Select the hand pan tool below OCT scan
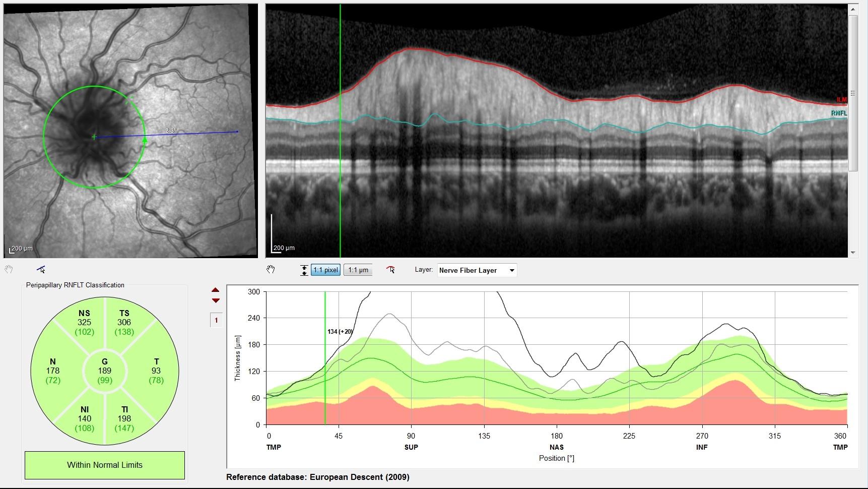 pyautogui.click(x=271, y=270)
